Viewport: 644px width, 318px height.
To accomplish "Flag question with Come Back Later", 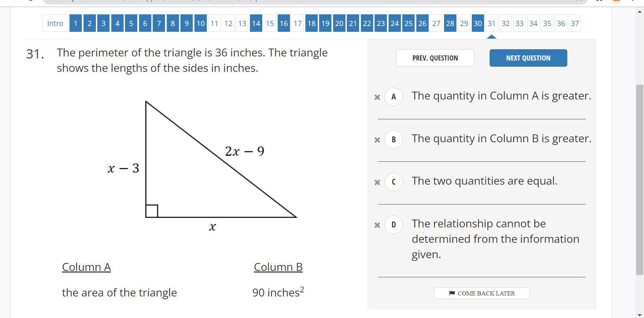I will pyautogui.click(x=481, y=293).
